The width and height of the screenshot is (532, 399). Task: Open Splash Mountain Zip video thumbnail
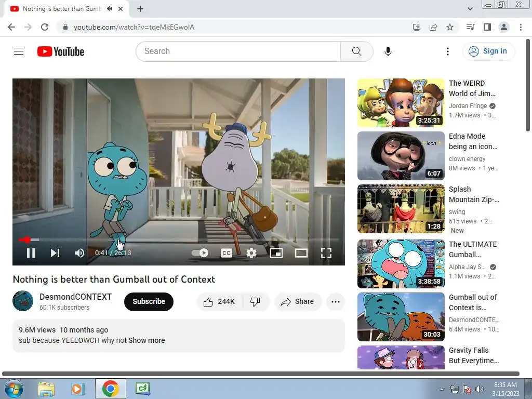click(x=401, y=209)
